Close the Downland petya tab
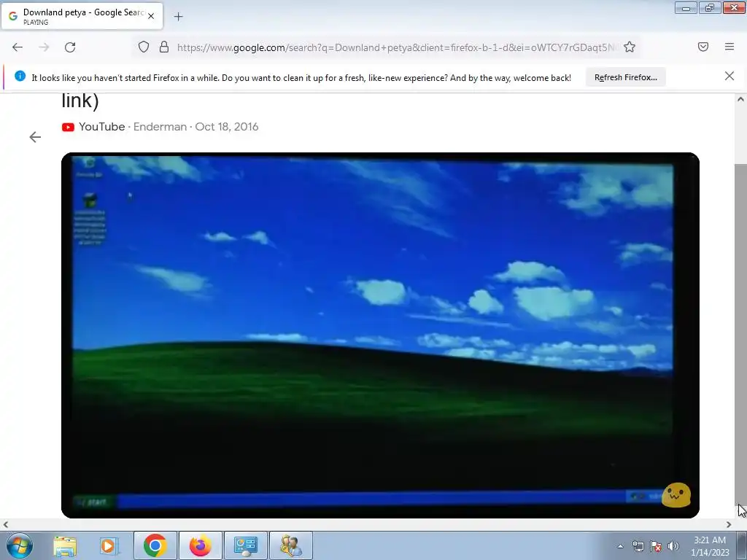 [151, 16]
